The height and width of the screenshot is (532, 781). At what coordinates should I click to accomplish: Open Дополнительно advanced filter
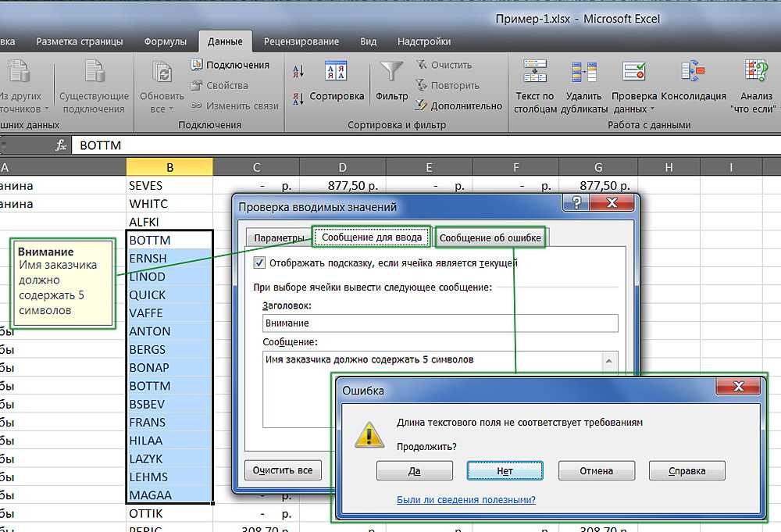(x=458, y=105)
